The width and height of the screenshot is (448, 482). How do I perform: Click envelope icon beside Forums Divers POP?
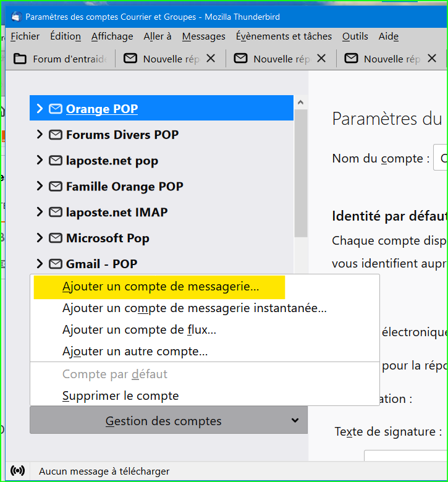(x=56, y=135)
